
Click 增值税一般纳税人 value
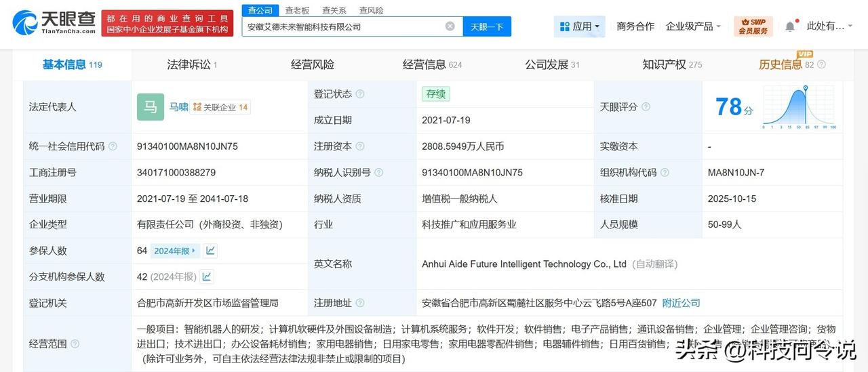click(x=460, y=199)
